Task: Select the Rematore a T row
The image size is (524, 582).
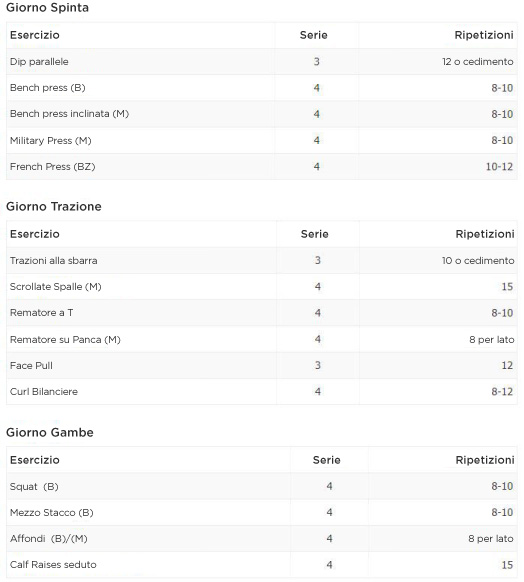Action: tap(262, 313)
